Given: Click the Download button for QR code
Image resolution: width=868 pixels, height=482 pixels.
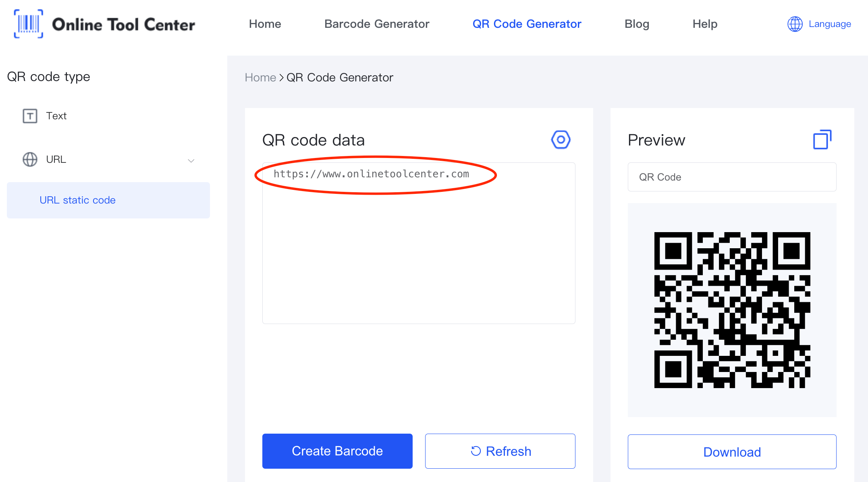Looking at the screenshot, I should (x=731, y=452).
